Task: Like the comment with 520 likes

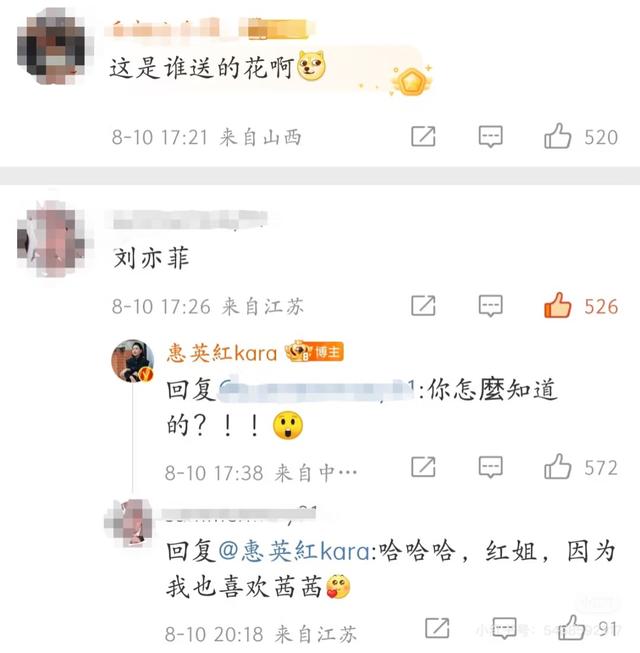Action: pyautogui.click(x=557, y=136)
